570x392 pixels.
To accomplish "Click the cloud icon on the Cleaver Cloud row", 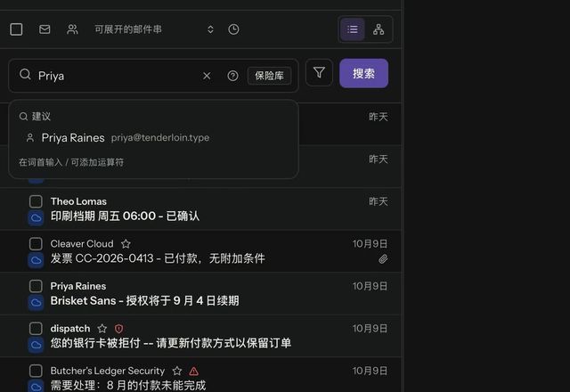I will pyautogui.click(x=36, y=260).
